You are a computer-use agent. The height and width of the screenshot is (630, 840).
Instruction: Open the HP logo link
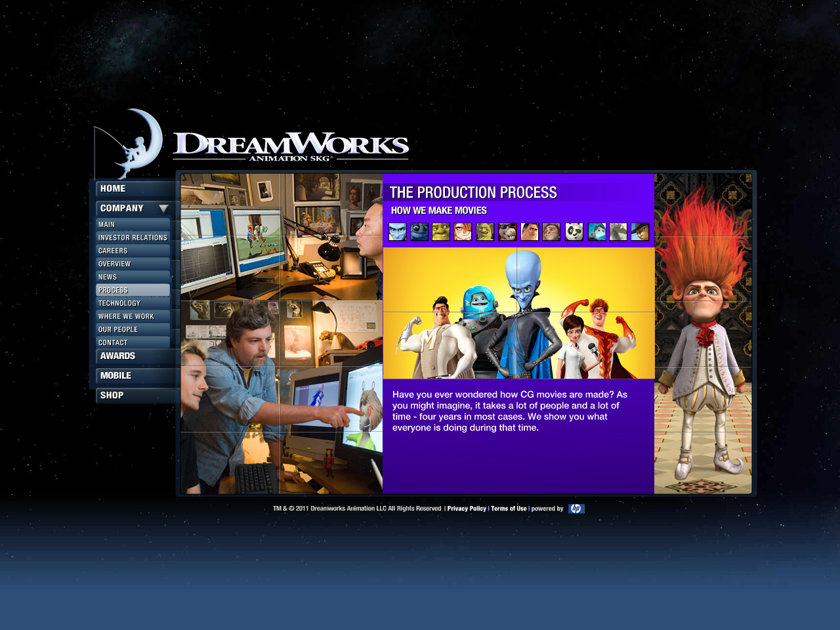[576, 509]
